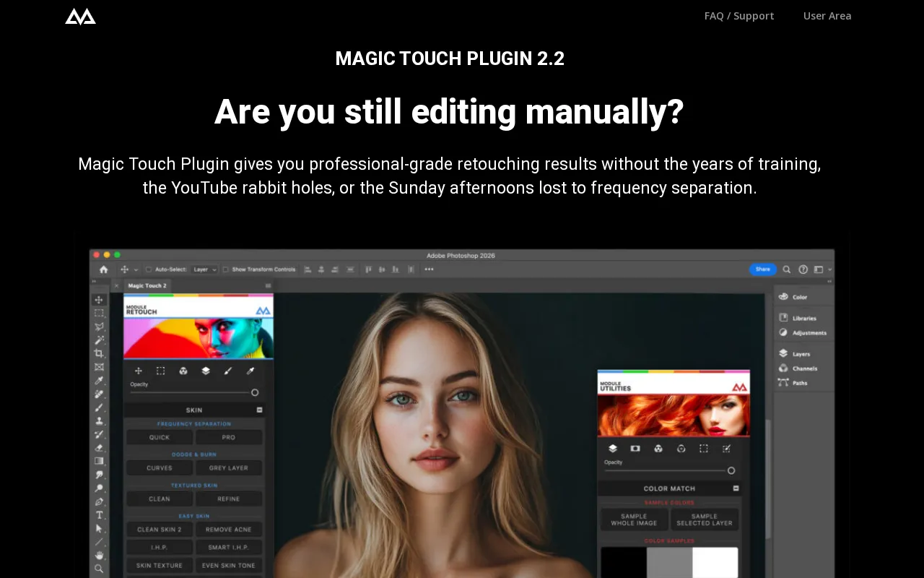This screenshot has height=578, width=924.
Task: Open the Libraries panel
Action: pyautogui.click(x=797, y=318)
